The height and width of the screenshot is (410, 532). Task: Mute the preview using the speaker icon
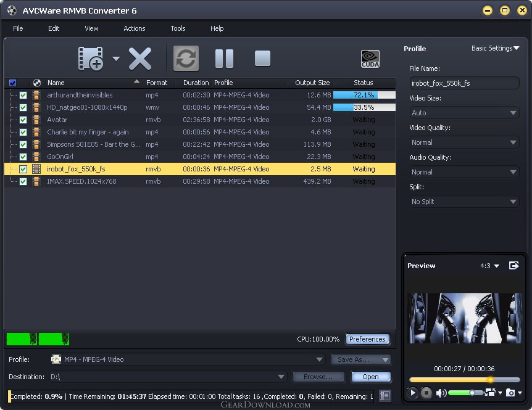point(441,393)
